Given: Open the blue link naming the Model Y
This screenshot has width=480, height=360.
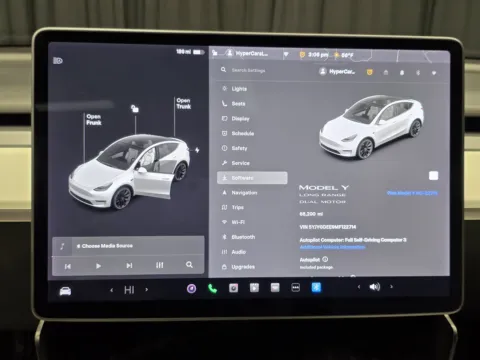Looking at the screenshot, I should pyautogui.click(x=412, y=193).
